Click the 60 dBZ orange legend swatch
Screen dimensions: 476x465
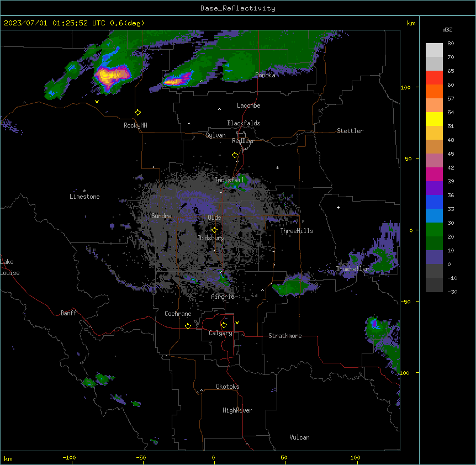[434, 91]
